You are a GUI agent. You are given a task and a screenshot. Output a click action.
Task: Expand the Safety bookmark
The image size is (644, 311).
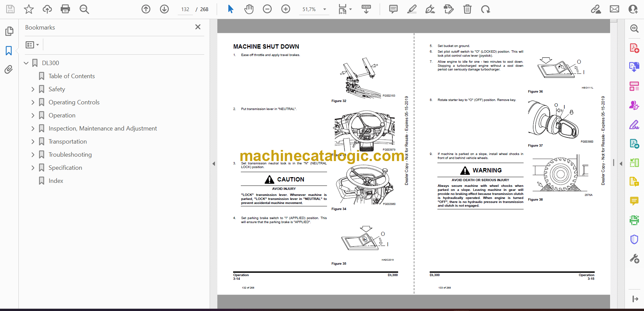point(33,89)
